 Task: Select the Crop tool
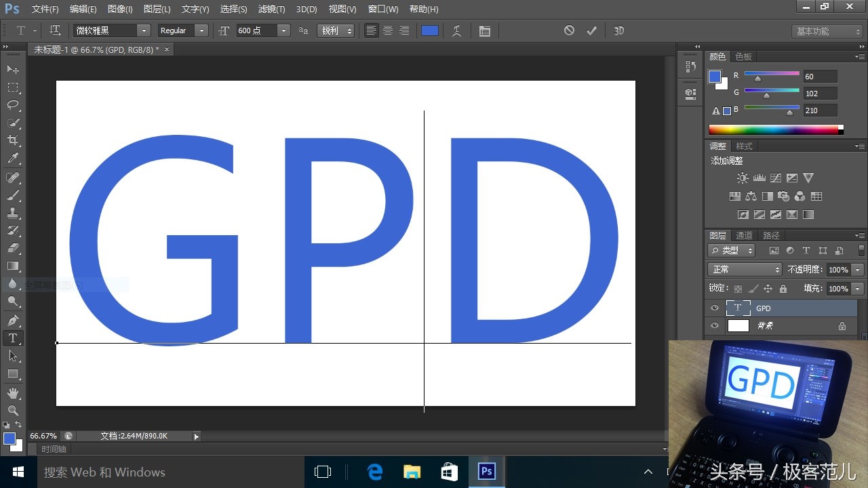[13, 140]
